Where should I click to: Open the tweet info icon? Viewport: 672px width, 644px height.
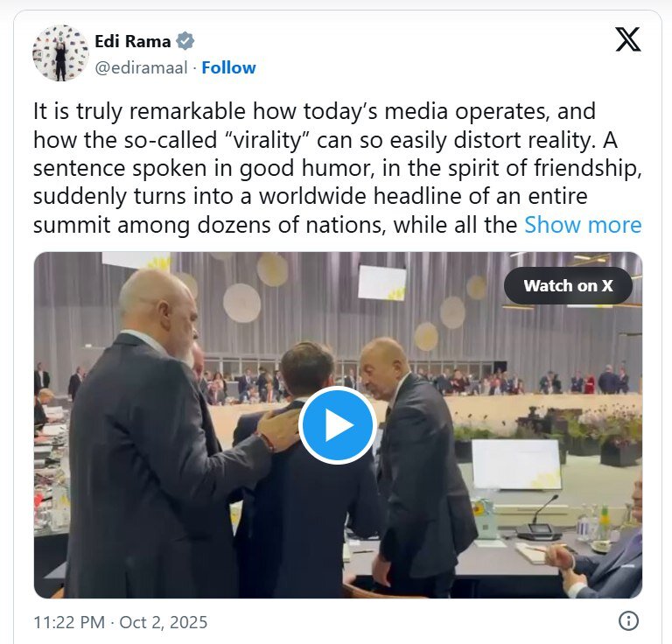pyautogui.click(x=628, y=621)
